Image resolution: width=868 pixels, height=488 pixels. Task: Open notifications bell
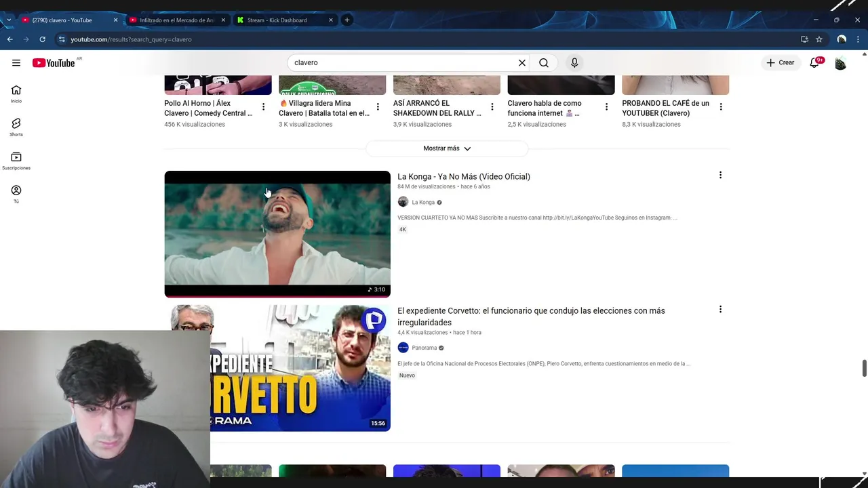click(815, 63)
